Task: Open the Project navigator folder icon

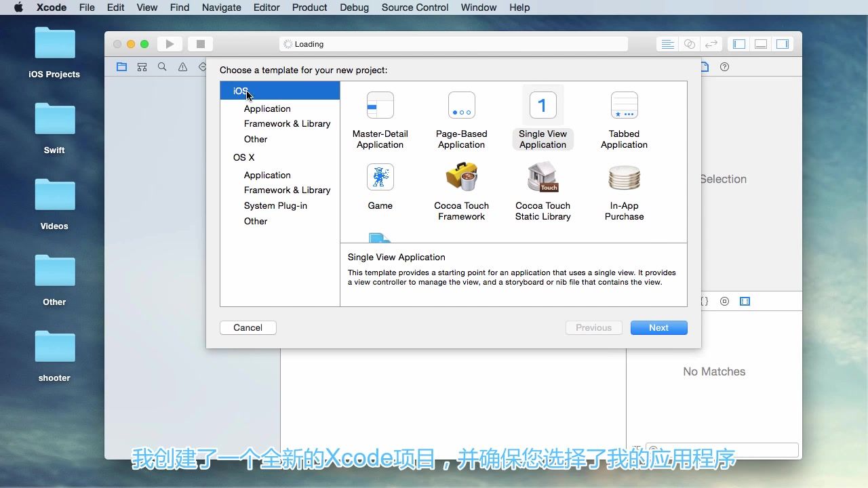Action: [121, 67]
